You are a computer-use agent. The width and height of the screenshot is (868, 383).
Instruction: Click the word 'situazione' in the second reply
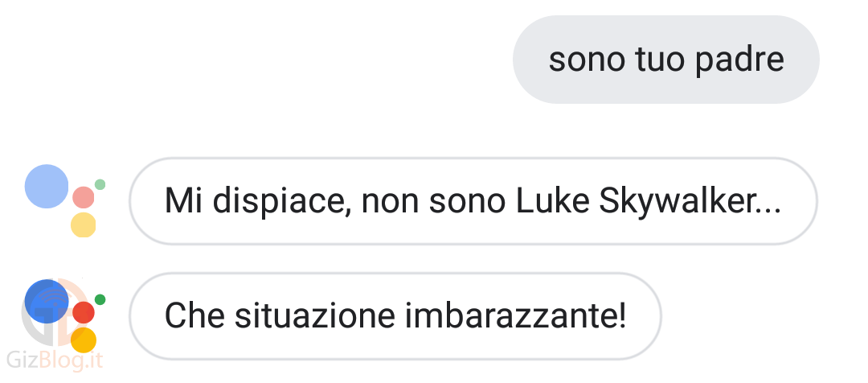point(316,316)
